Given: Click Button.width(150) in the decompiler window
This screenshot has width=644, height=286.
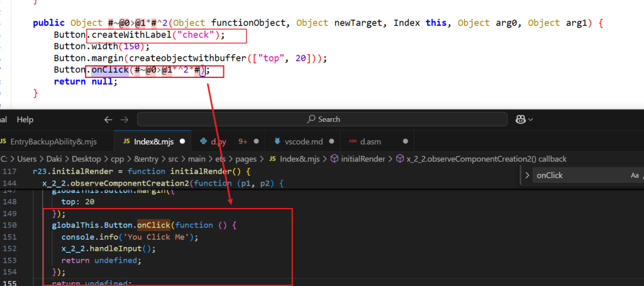Looking at the screenshot, I should [x=102, y=47].
